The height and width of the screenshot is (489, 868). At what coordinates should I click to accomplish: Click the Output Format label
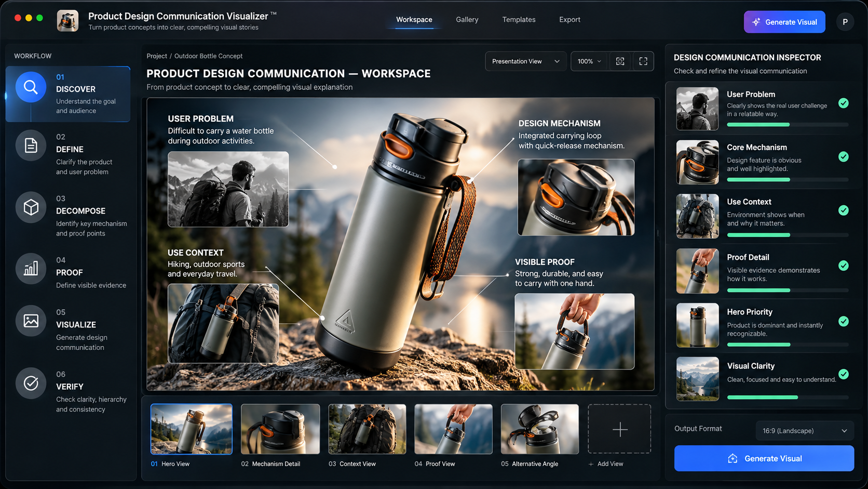pos(698,429)
